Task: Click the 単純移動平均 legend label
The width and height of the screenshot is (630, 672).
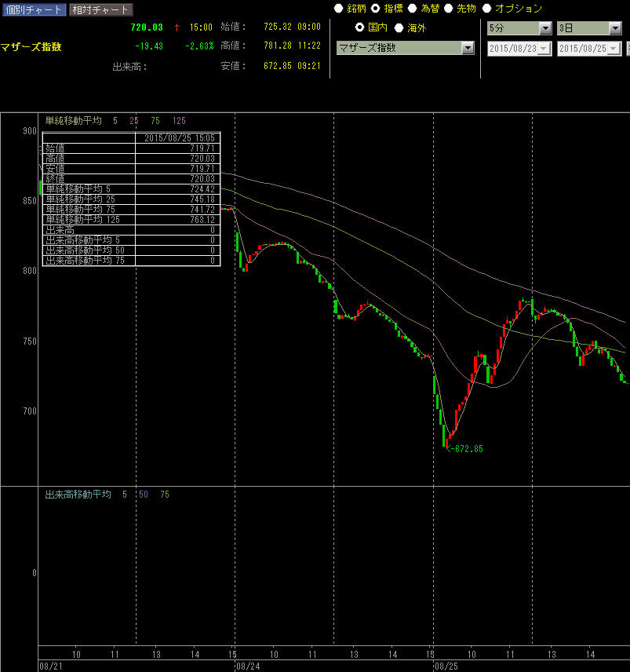Action: 73,121
